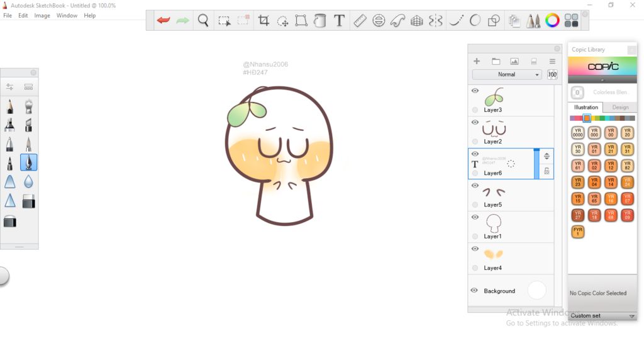
Task: Open the Image menu
Action: pyautogui.click(x=42, y=16)
